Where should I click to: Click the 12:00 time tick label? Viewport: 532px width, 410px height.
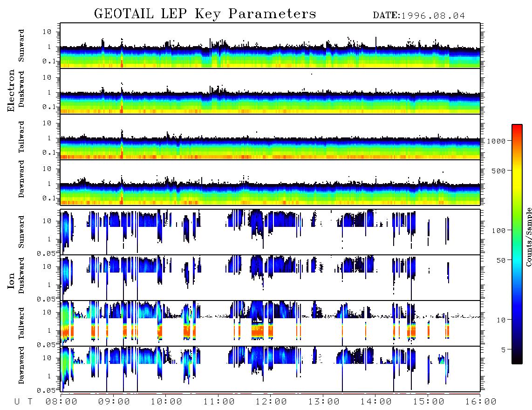click(271, 402)
